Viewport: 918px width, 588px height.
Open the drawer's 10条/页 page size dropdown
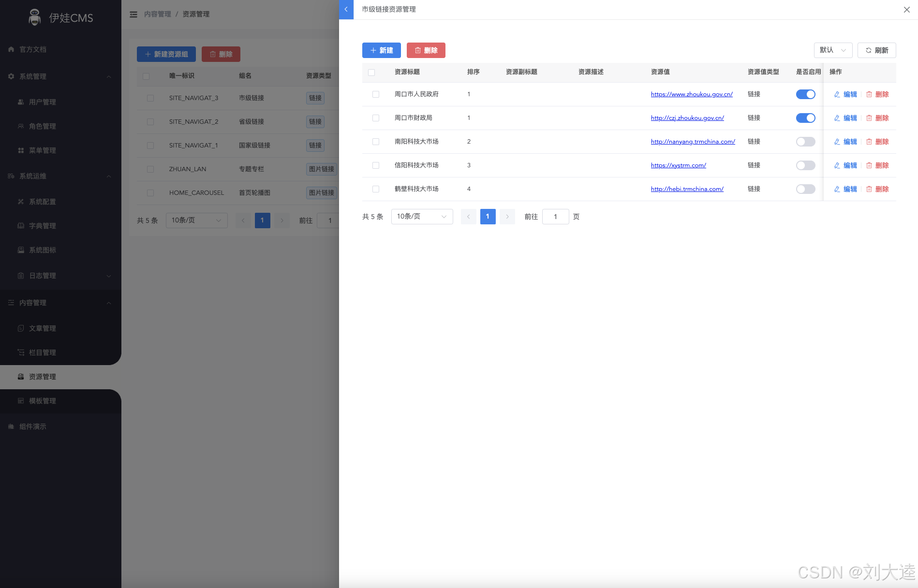[422, 217]
